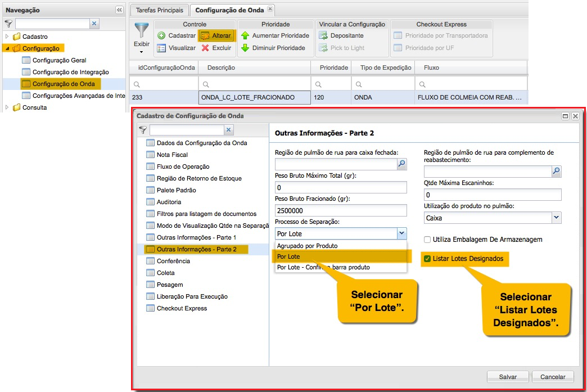This screenshot has width=587, height=392.
Task: Toggle Listar Lotes Designados checkbox
Action: (x=427, y=259)
